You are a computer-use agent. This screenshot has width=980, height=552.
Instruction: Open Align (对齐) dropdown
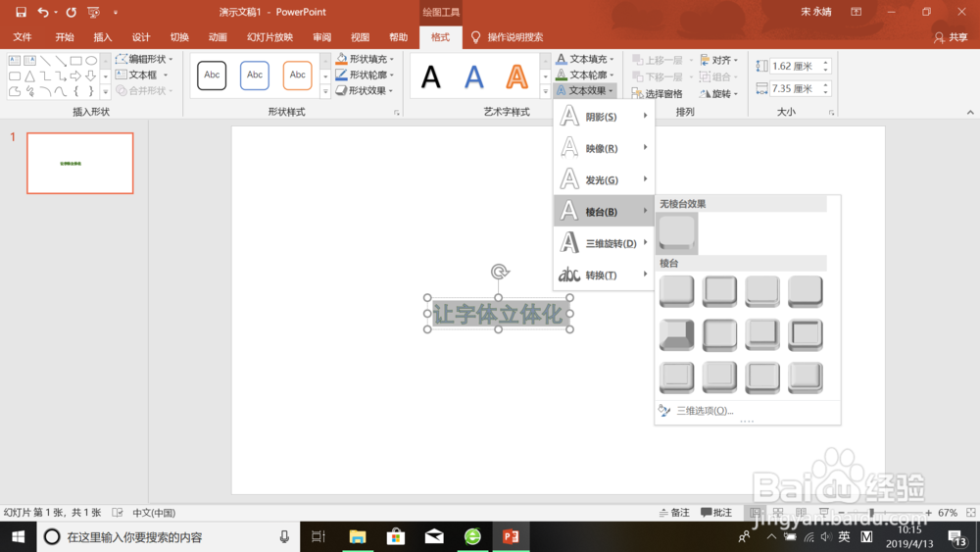point(719,60)
